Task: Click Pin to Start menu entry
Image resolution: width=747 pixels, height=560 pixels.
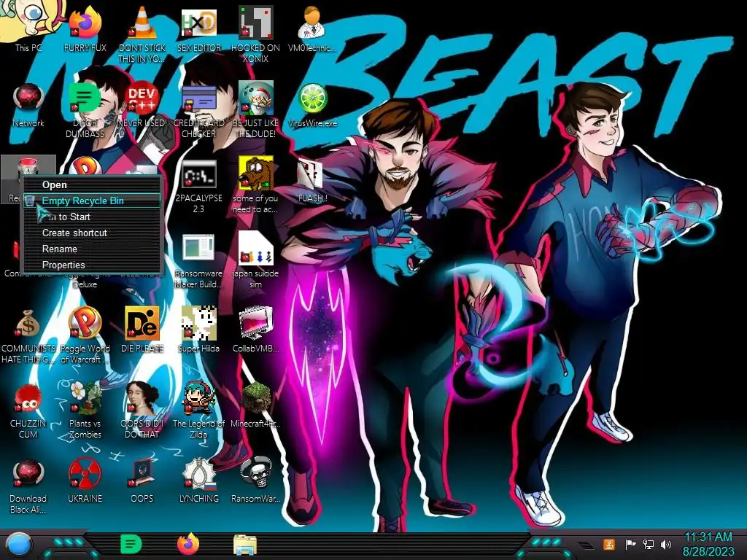Action: click(93, 217)
